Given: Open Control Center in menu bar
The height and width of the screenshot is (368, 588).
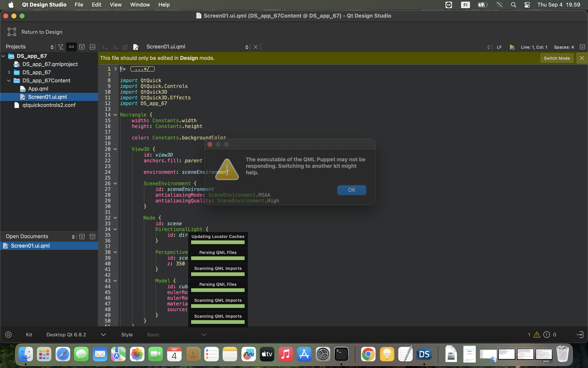Looking at the screenshot, I should [527, 5].
